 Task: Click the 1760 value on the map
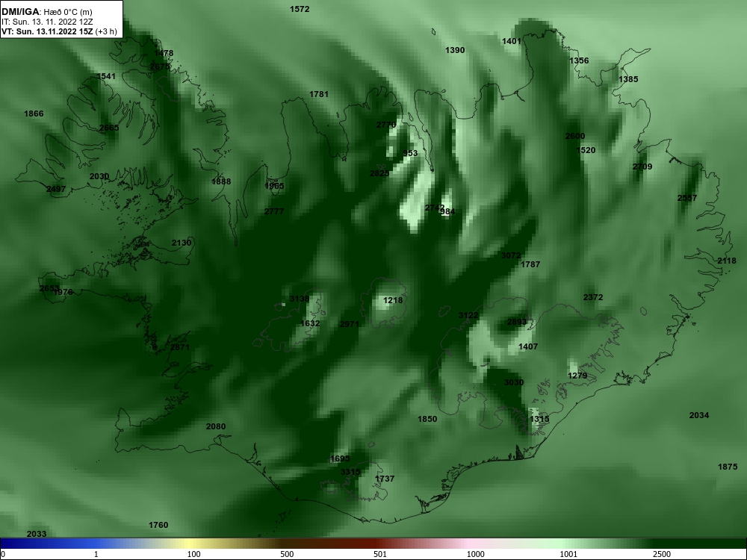pyautogui.click(x=158, y=525)
